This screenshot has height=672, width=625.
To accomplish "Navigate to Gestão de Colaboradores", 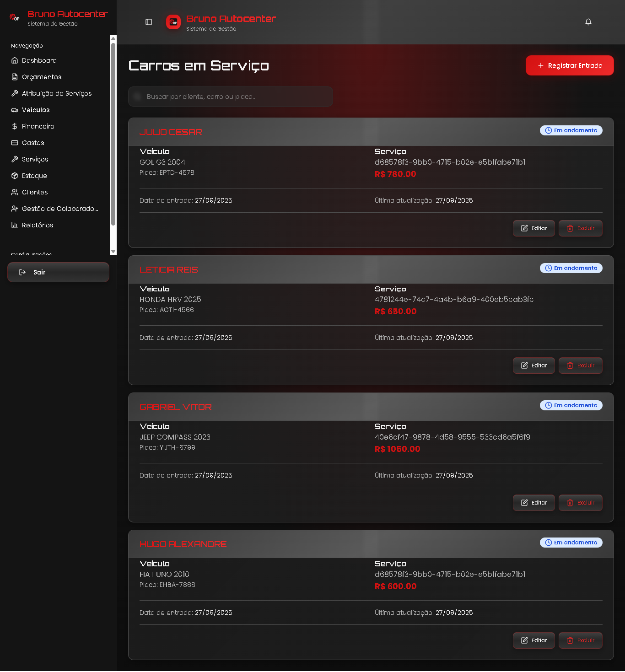I will 59,209.
